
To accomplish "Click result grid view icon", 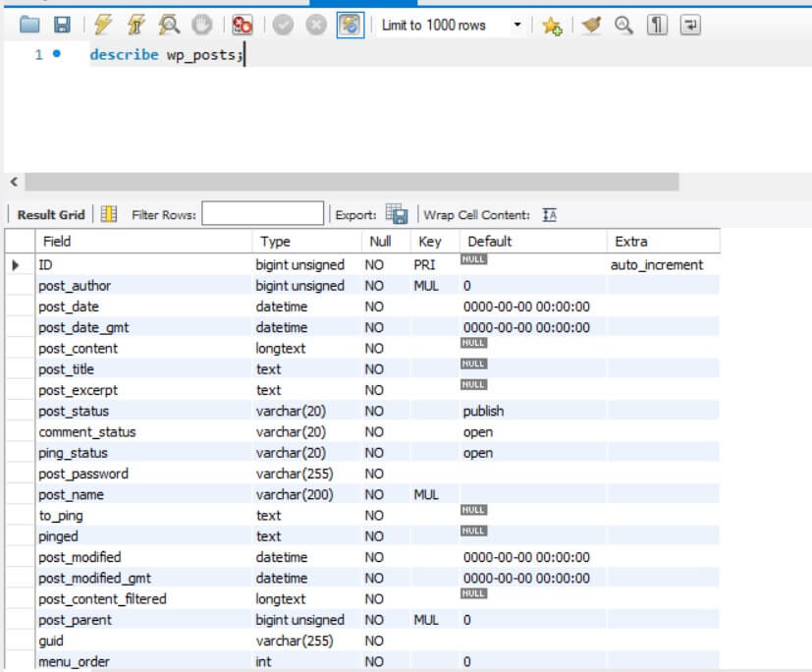I will click(x=109, y=214).
